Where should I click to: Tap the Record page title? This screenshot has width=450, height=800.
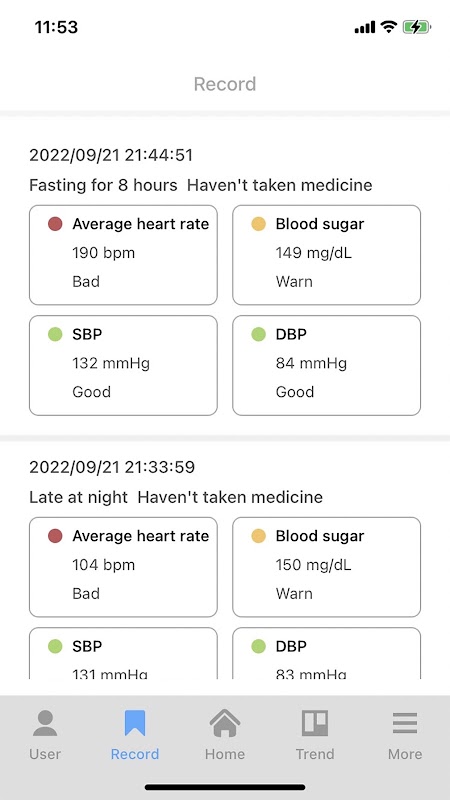click(x=225, y=84)
